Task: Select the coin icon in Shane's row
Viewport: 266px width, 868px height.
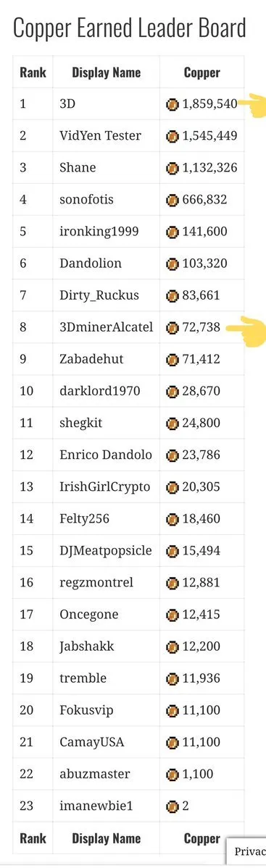Action: coord(173,168)
